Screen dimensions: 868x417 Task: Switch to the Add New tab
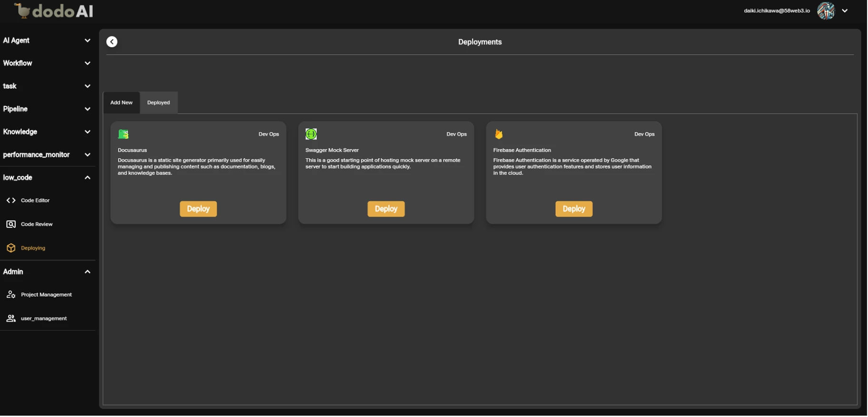121,102
